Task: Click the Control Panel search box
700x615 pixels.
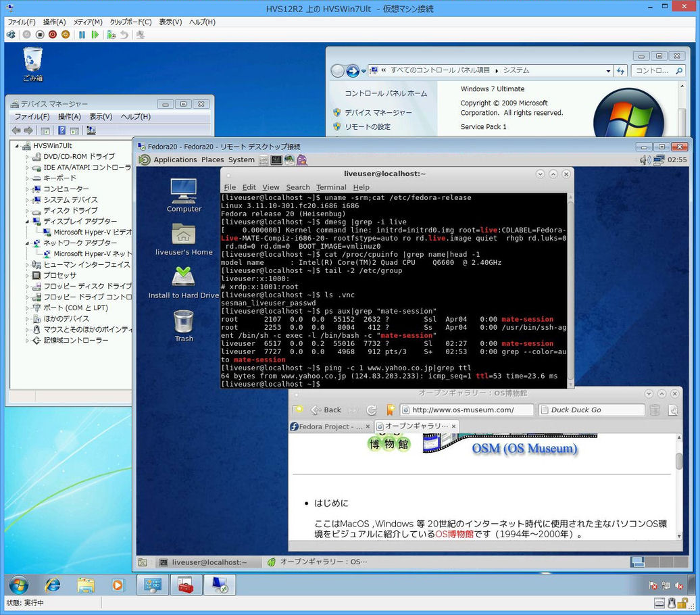Action: point(657,70)
